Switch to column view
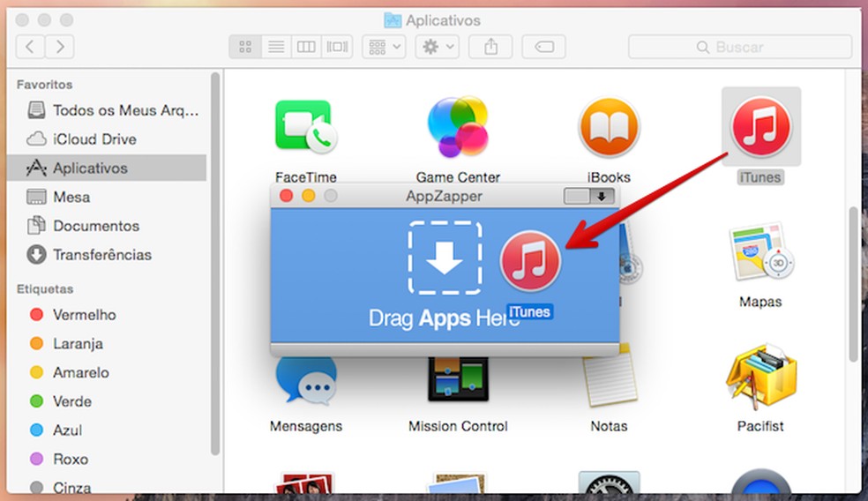 pyautogui.click(x=306, y=47)
